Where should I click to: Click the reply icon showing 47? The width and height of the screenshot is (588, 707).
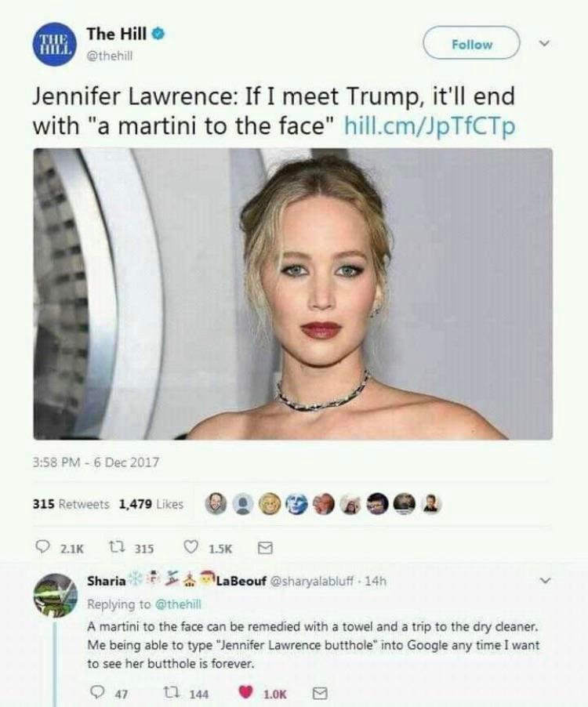point(96,693)
